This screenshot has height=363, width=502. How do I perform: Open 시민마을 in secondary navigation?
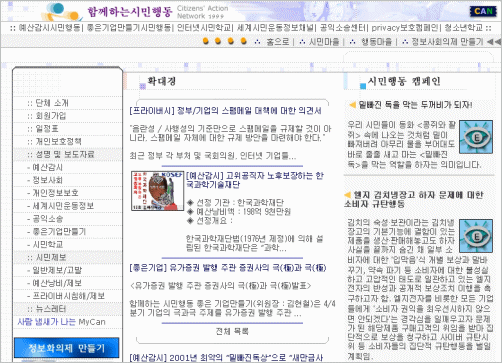click(324, 42)
